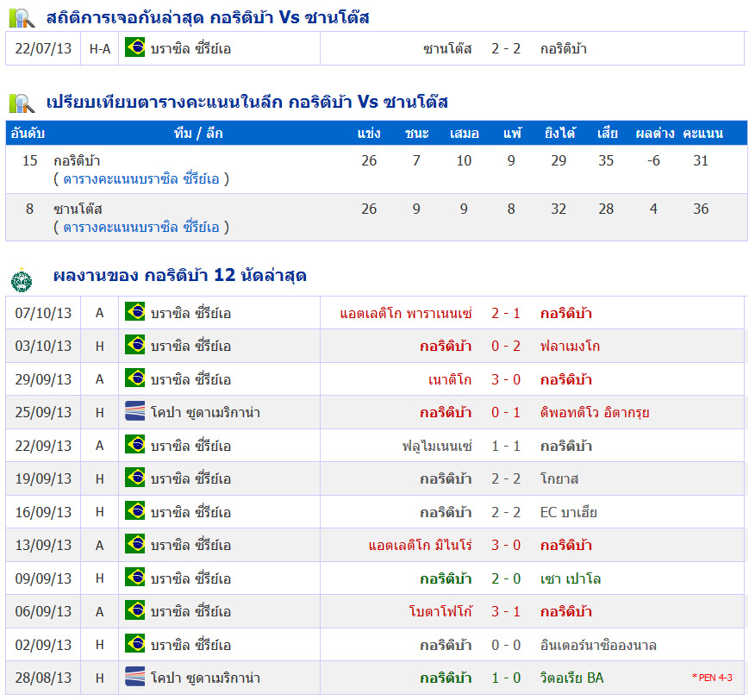Click the คะแนน column header
The image size is (749, 700).
click(x=702, y=134)
